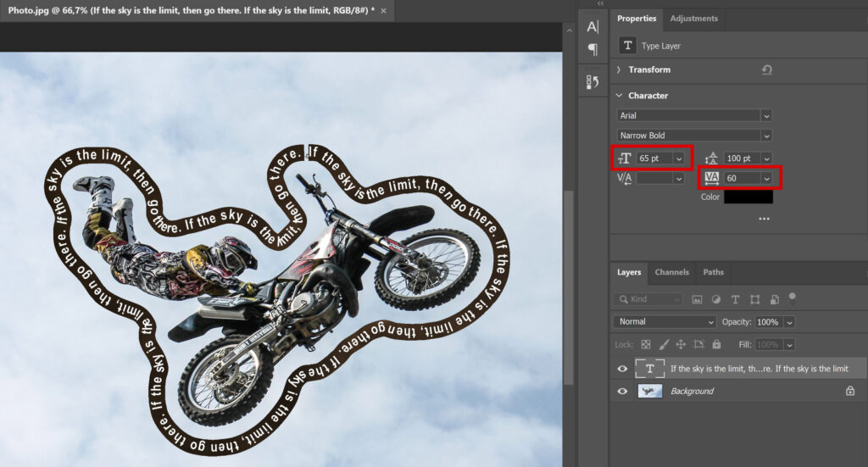This screenshot has height=467, width=868.
Task: Switch to the Channels tab
Action: (671, 272)
